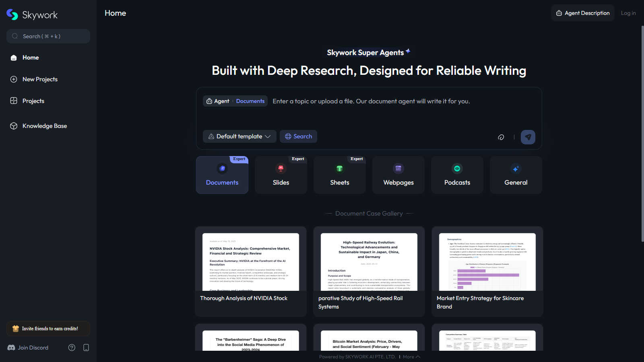Open Skincare Brand market entry thumbnail
The image size is (644, 362).
tap(487, 262)
